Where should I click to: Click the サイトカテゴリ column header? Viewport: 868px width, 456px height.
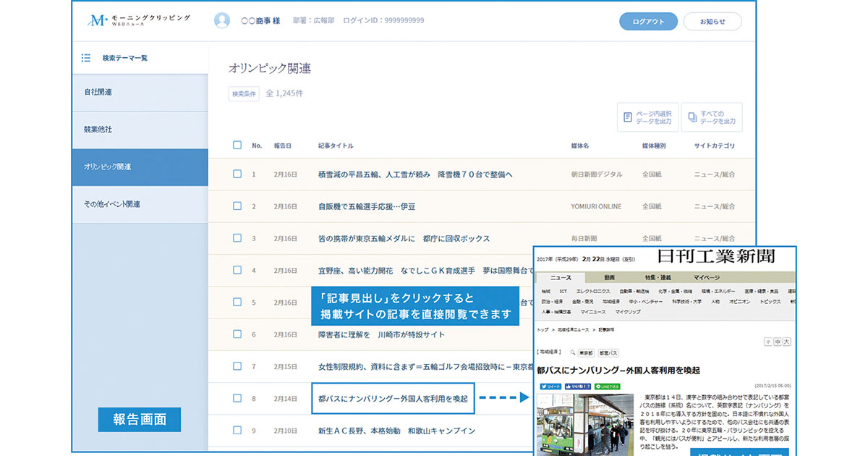(714, 145)
